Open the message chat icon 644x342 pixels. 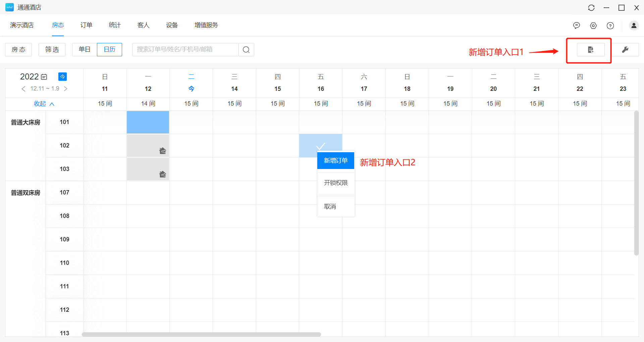coord(577,25)
